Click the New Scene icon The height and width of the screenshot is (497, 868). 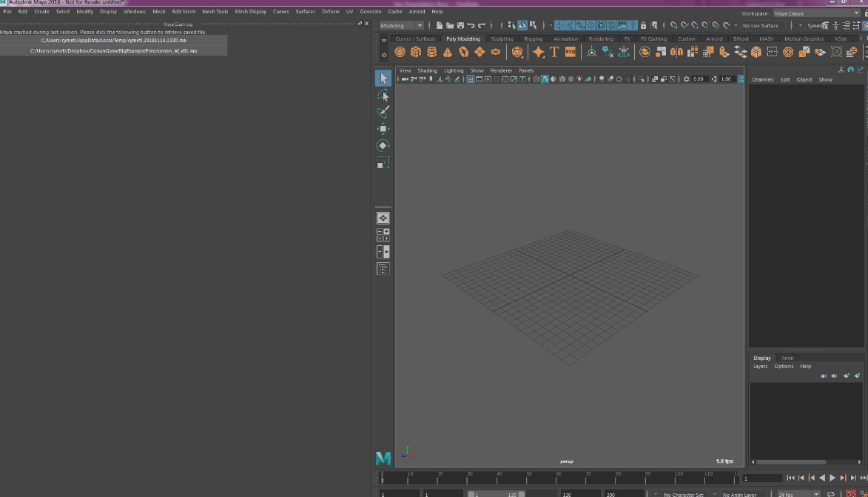[439, 25]
